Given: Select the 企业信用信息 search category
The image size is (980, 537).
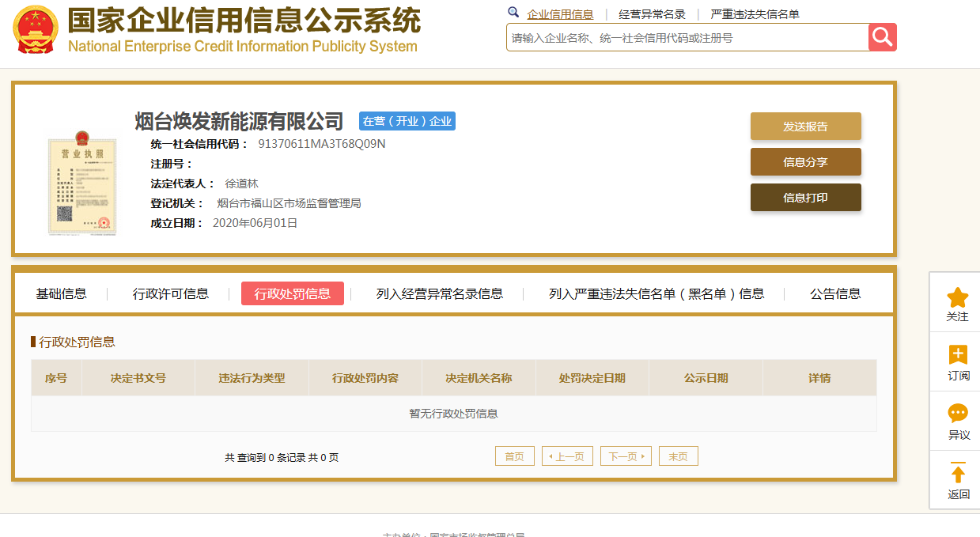Looking at the screenshot, I should pos(560,14).
